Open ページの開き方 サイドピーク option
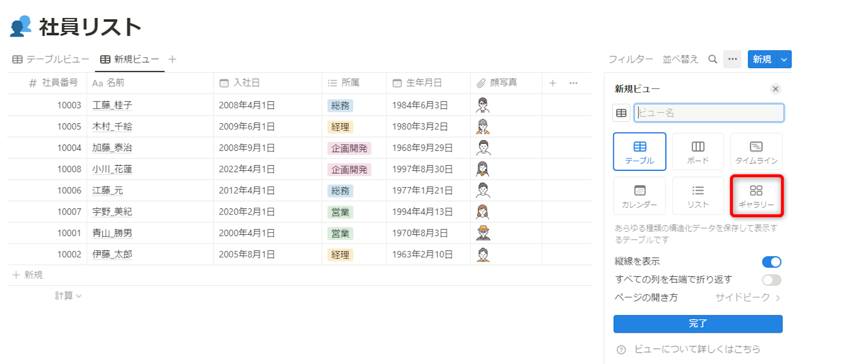This screenshot has height=364, width=868. coord(747,297)
